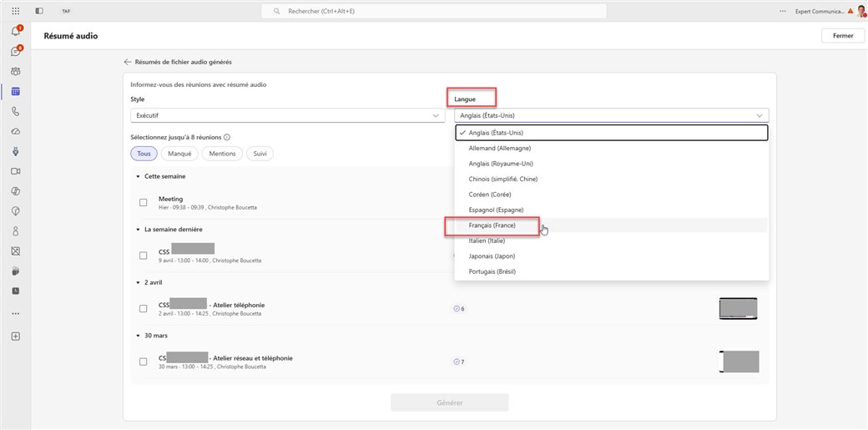
Task: Click the info icon beside meeting limit
Action: point(227,138)
